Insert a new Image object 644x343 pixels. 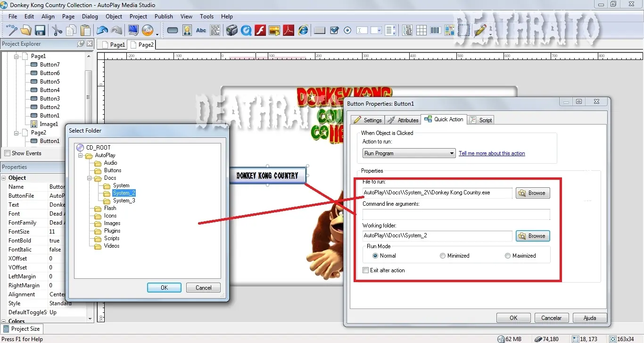tap(187, 31)
